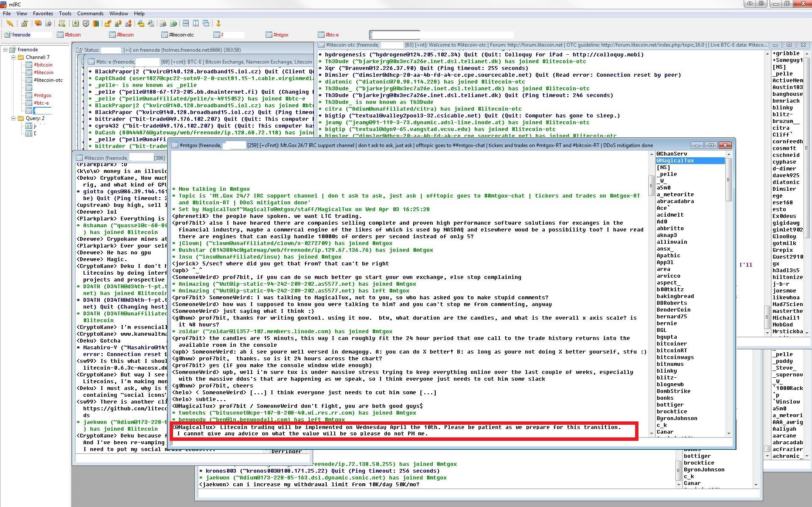Open the Colors toolbar icon
This screenshot has height=507, width=812.
(x=96, y=24)
